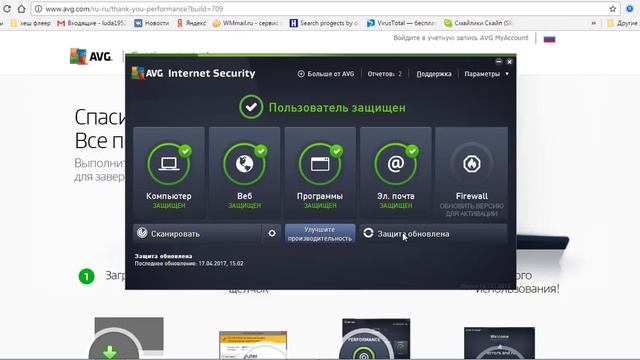Open the Яндекс bookmark
This screenshot has height=360, width=640.
pyautogui.click(x=191, y=23)
